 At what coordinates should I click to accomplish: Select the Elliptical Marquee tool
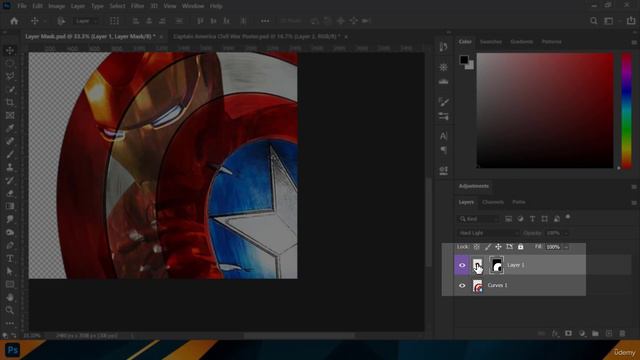[10, 63]
